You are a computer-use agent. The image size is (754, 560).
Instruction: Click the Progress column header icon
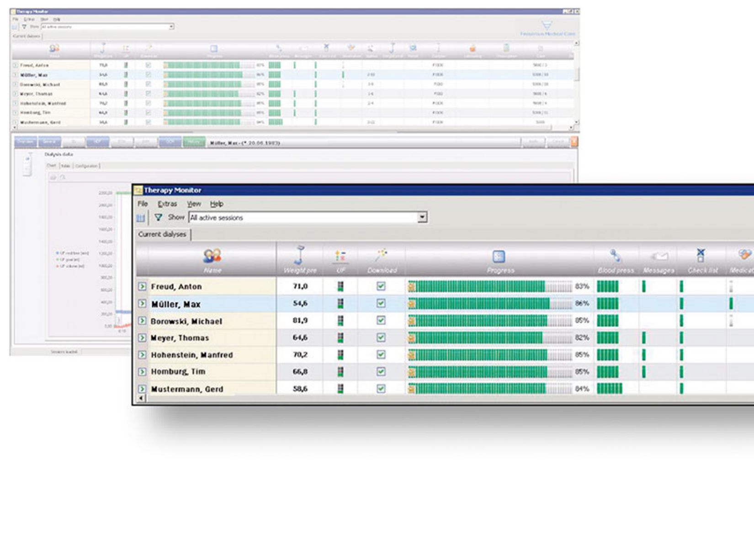(499, 256)
